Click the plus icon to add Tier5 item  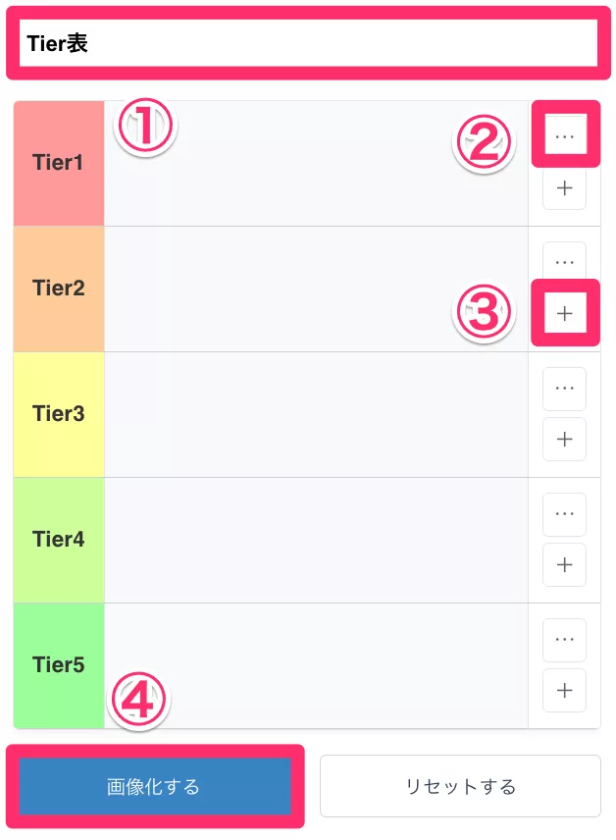pyautogui.click(x=564, y=690)
